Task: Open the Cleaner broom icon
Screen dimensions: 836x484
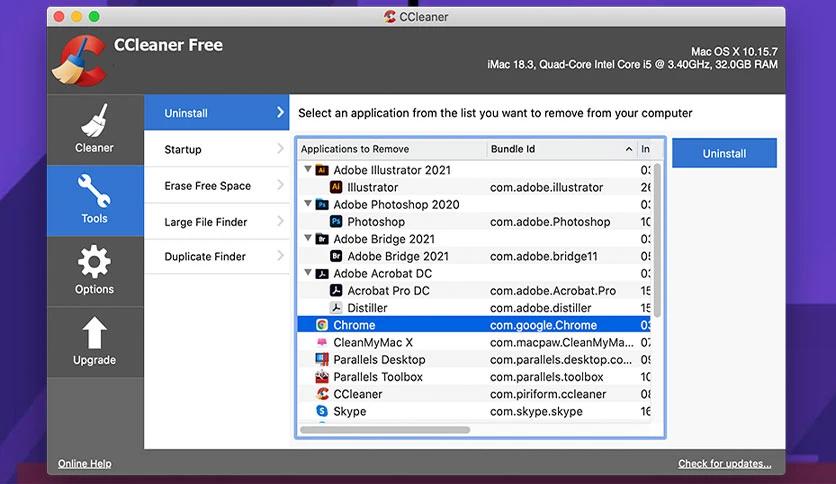Action: (94, 120)
